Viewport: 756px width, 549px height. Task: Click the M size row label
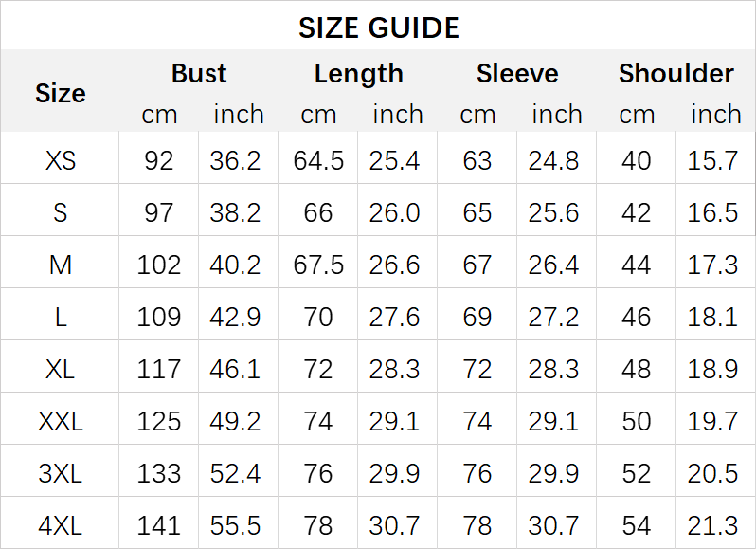[x=60, y=265]
